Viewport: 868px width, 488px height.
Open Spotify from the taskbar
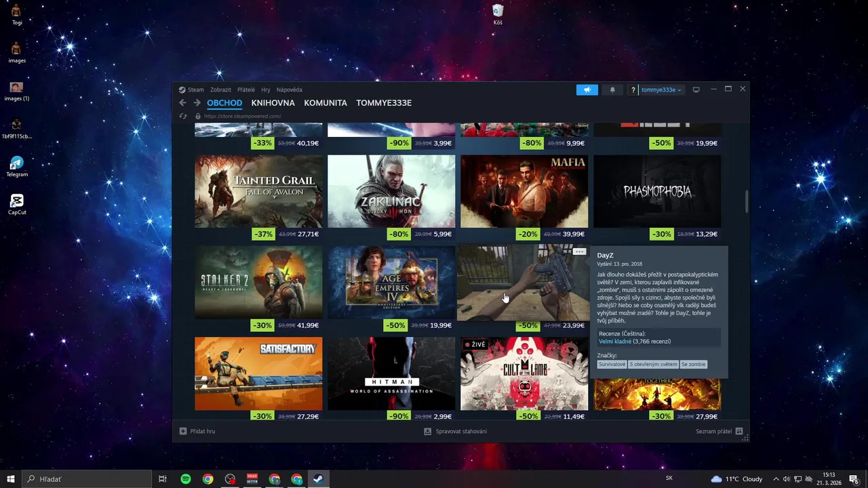[185, 479]
